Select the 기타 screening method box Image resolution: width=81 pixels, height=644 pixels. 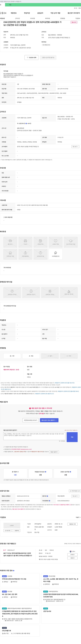[x=69, y=356]
